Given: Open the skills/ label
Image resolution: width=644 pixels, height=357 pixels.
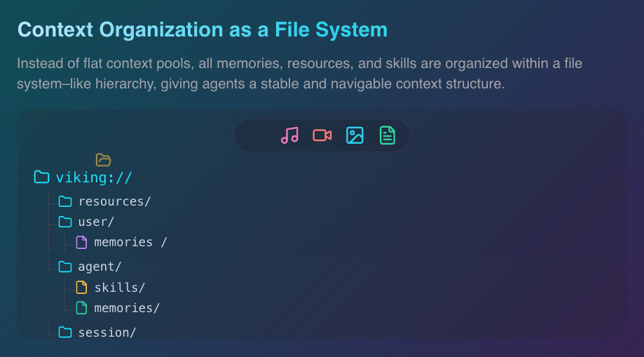Looking at the screenshot, I should coord(119,287).
